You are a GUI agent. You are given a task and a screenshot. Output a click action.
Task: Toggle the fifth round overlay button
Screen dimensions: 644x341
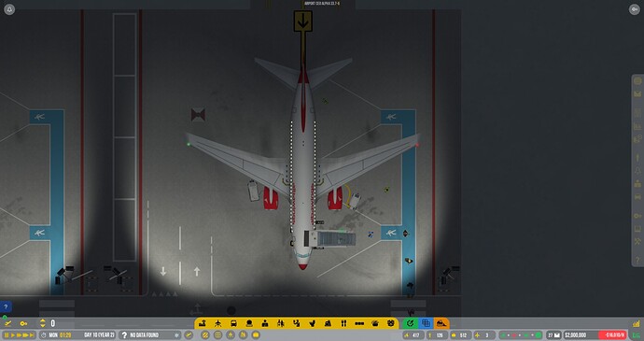[256, 335]
